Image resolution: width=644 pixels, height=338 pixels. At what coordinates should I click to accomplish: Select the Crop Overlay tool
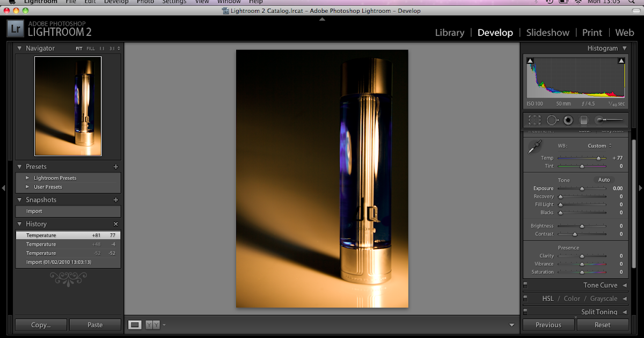[535, 120]
